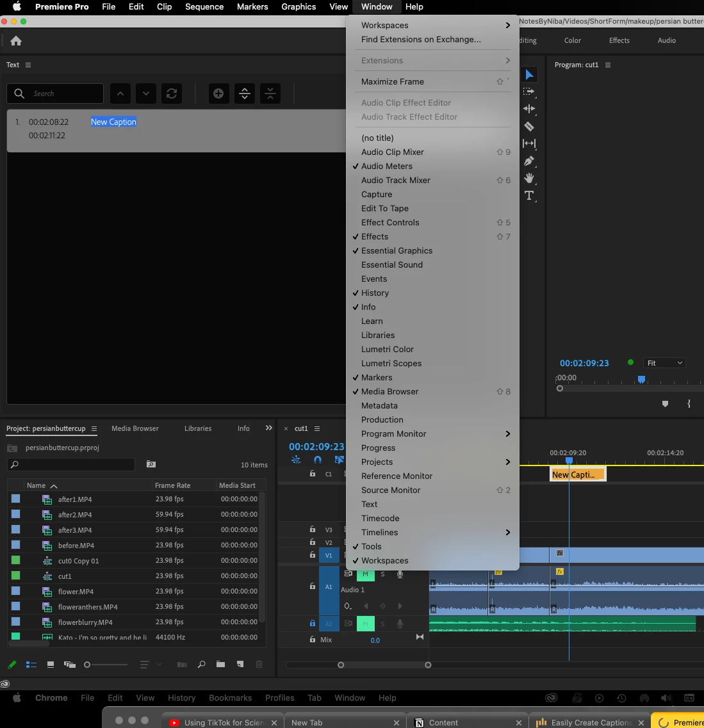Click the Text panel Search field
704x728 pixels.
(x=55, y=93)
